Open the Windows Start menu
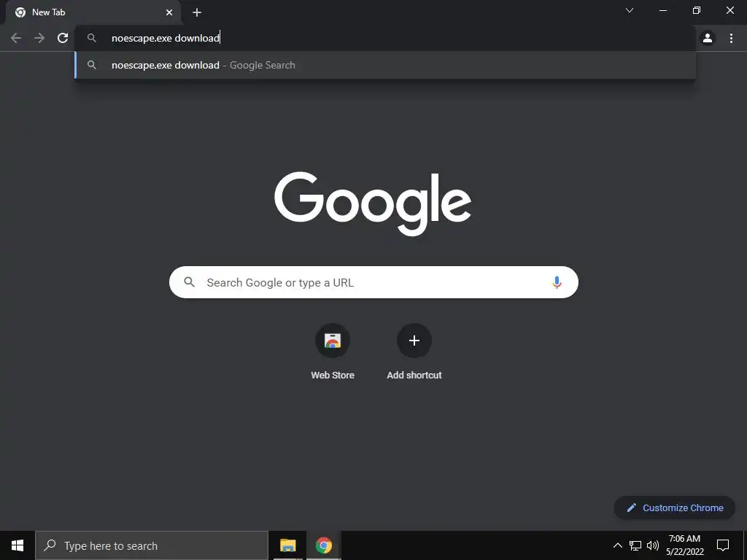 click(18, 545)
